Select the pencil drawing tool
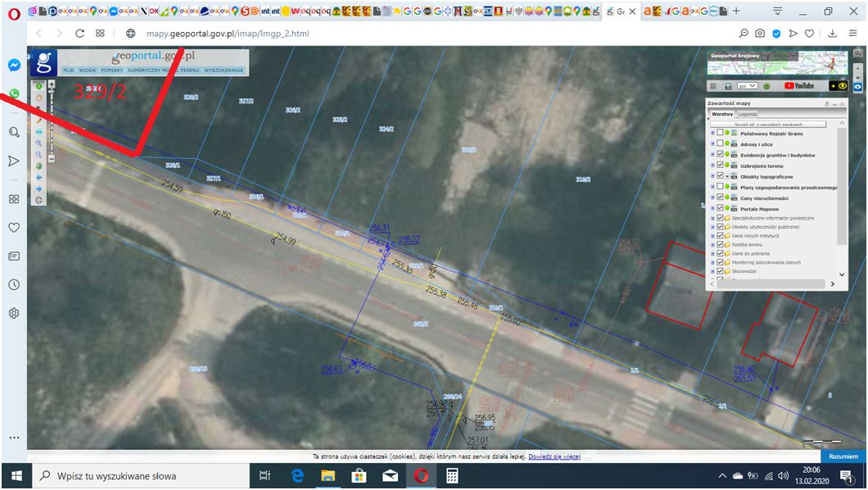868x490 pixels. pos(38,120)
